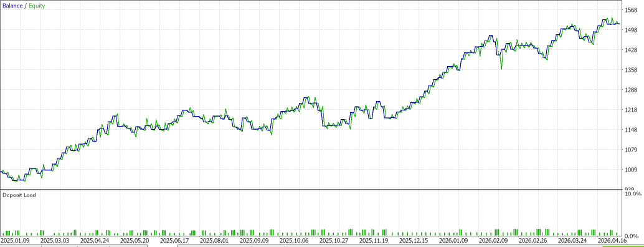Click the 2025.08.01 date label
The image size is (644, 247).
[x=214, y=240]
